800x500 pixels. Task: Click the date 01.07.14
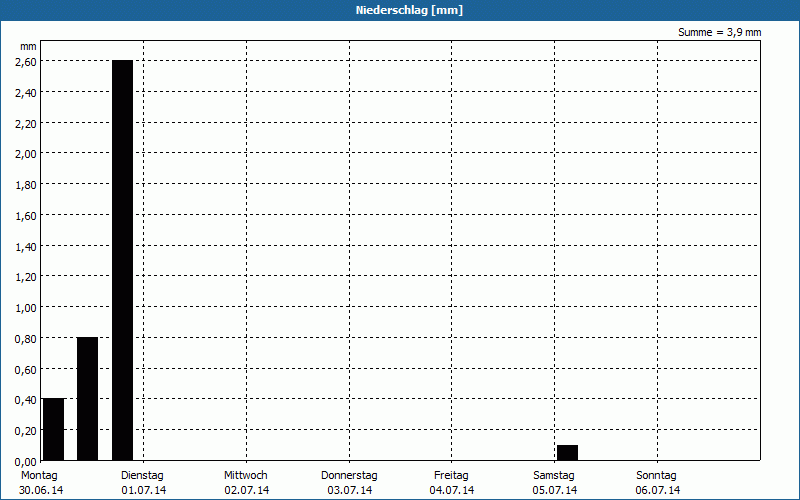[144, 491]
